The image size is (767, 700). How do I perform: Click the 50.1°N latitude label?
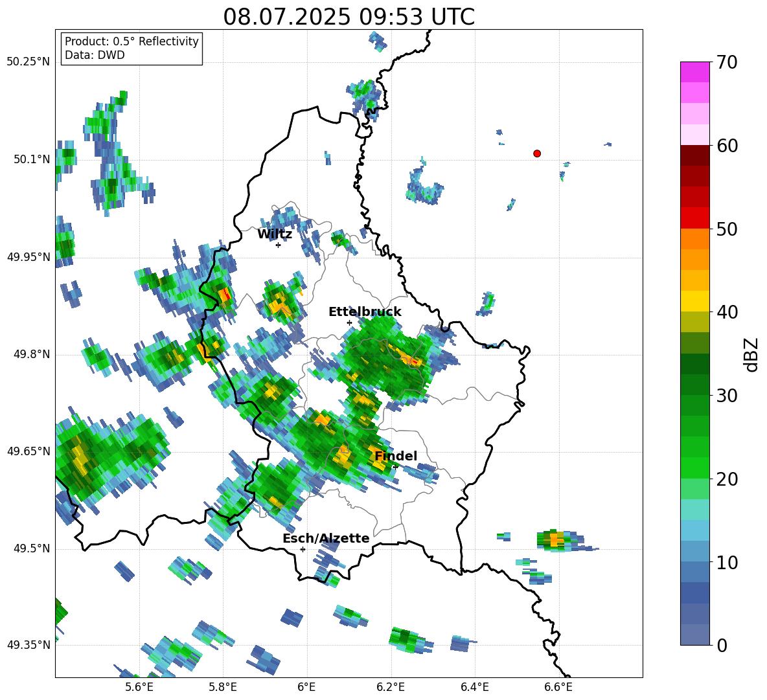[x=32, y=159]
